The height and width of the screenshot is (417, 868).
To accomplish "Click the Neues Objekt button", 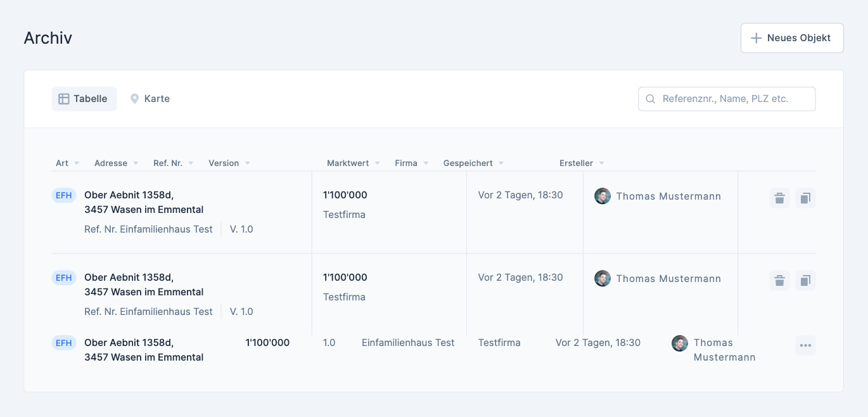I will 791,38.
